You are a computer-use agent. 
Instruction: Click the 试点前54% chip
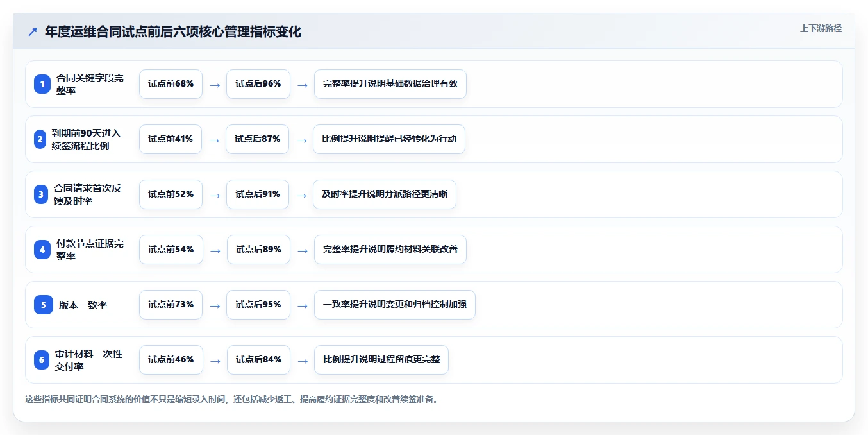[171, 250]
